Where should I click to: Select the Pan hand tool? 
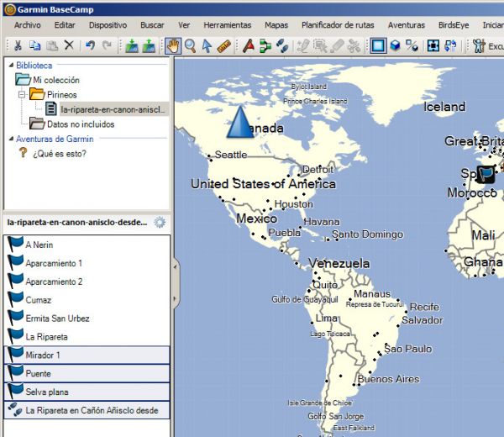point(173,46)
